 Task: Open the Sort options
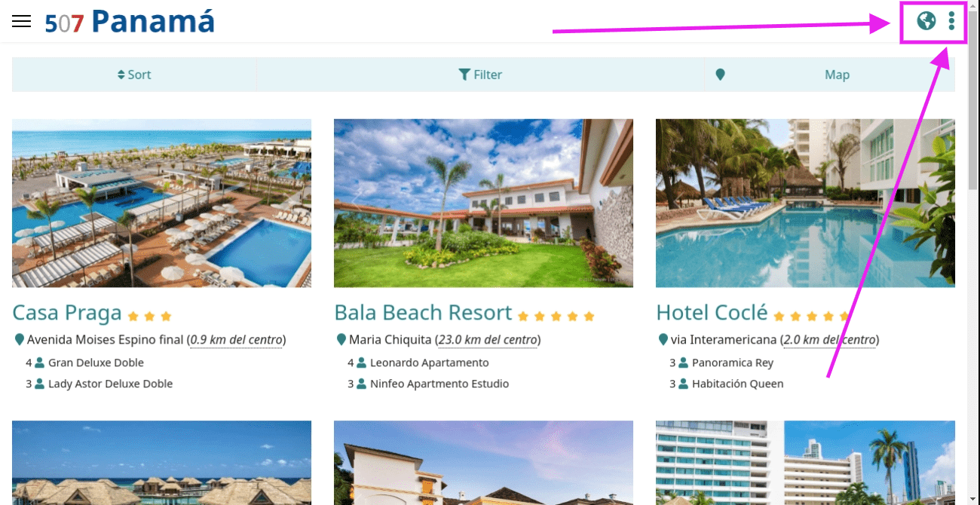click(134, 75)
